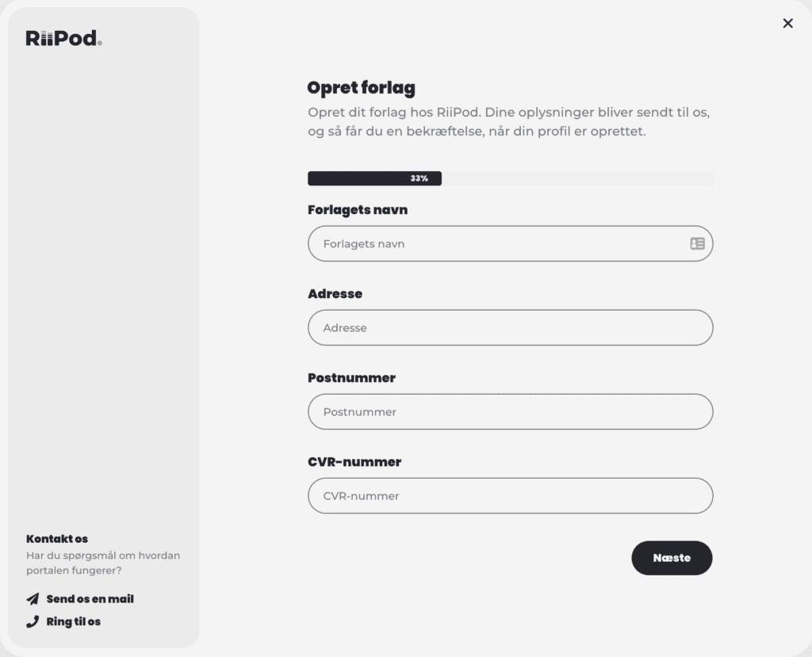Click the Adresse field label
Screen dimensions: 812x657
point(335,294)
